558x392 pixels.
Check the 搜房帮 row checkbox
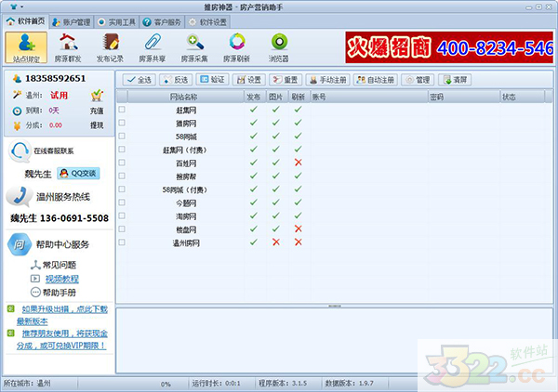(122, 176)
